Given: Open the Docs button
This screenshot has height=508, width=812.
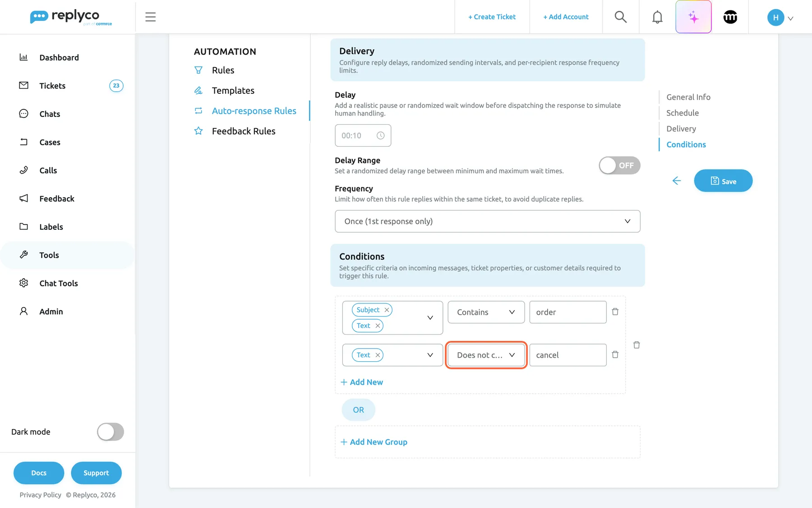Looking at the screenshot, I should pyautogui.click(x=39, y=473).
